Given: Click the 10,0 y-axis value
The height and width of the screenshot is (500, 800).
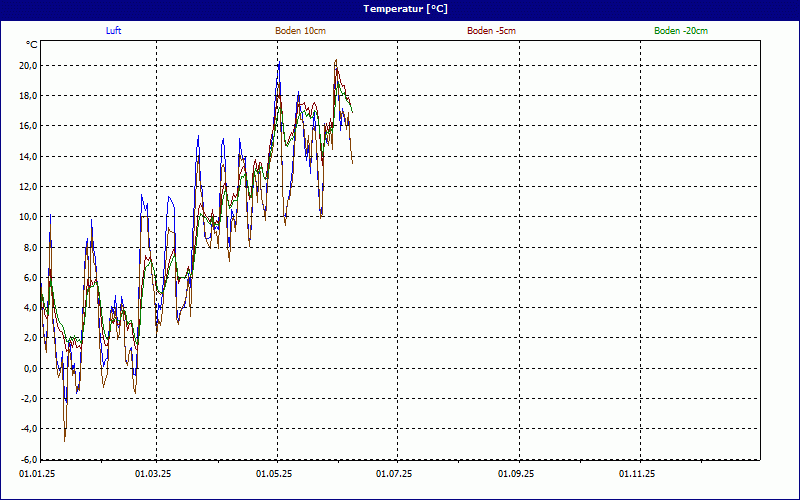Looking at the screenshot, I should coord(28,217).
